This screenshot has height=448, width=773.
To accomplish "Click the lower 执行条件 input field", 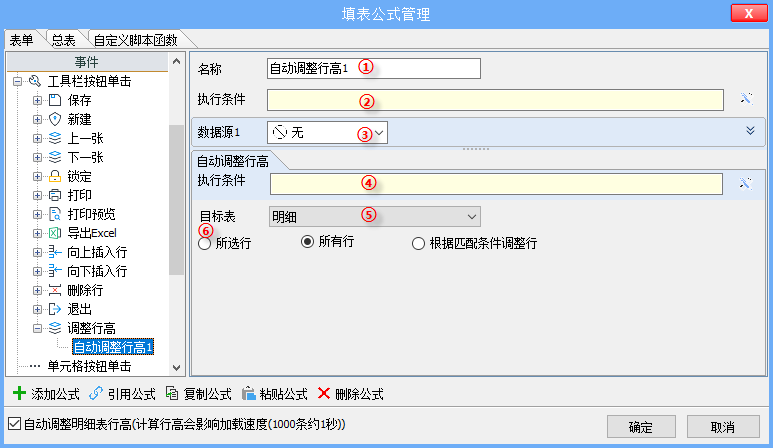I will tap(496, 184).
